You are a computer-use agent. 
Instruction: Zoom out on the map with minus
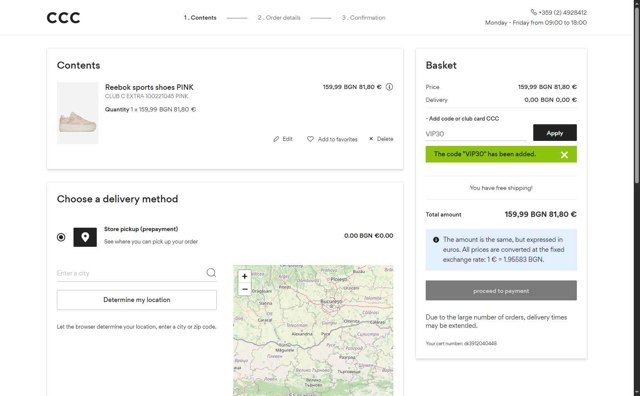tap(244, 289)
